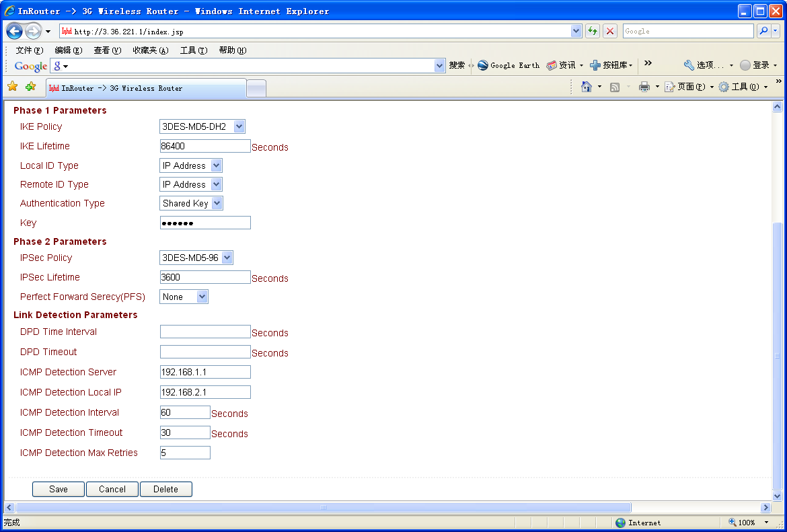Click the Delete button

coord(165,489)
